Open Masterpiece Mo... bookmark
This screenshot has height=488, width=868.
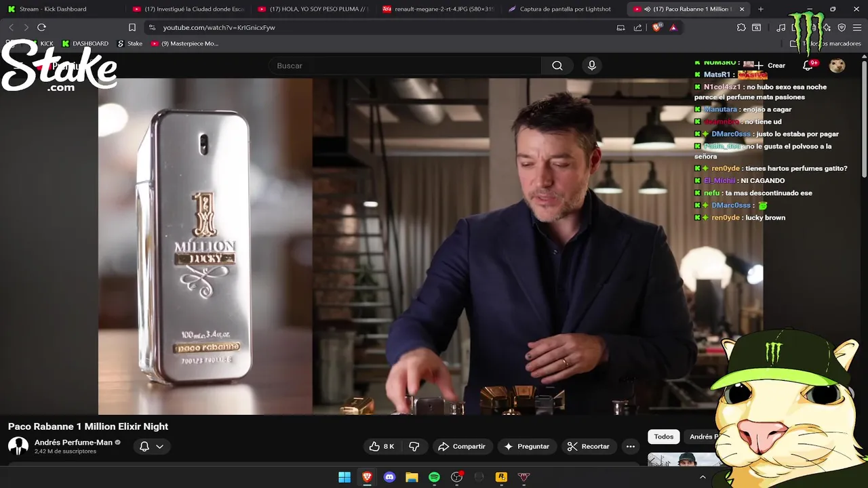click(184, 43)
